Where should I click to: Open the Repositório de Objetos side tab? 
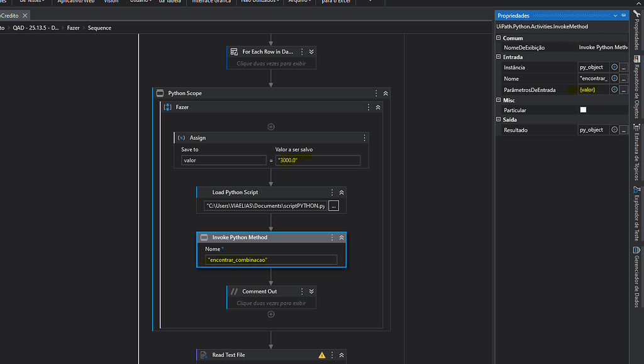pos(636,87)
